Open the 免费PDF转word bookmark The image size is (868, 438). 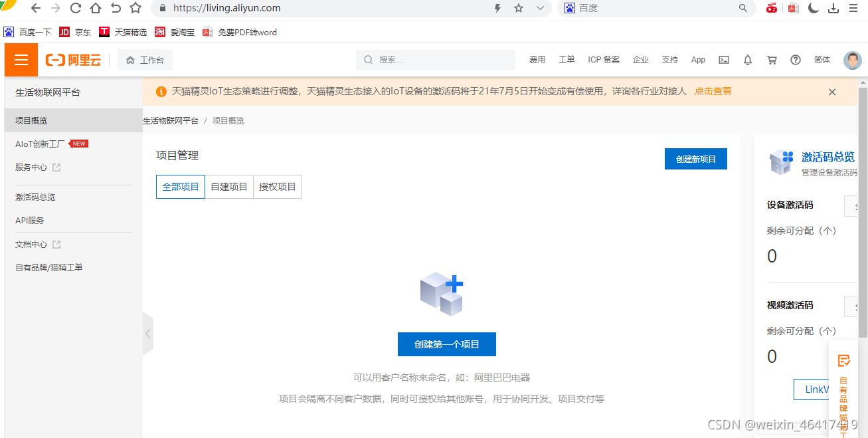[240, 32]
